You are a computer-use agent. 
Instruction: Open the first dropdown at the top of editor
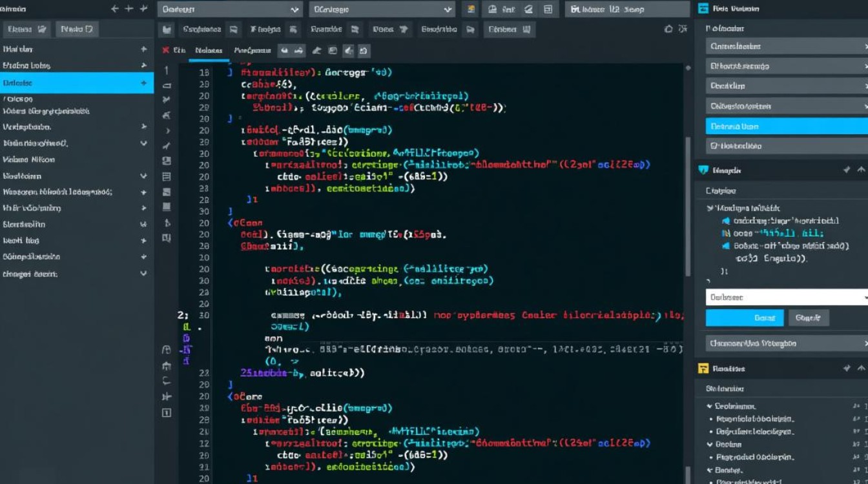230,9
